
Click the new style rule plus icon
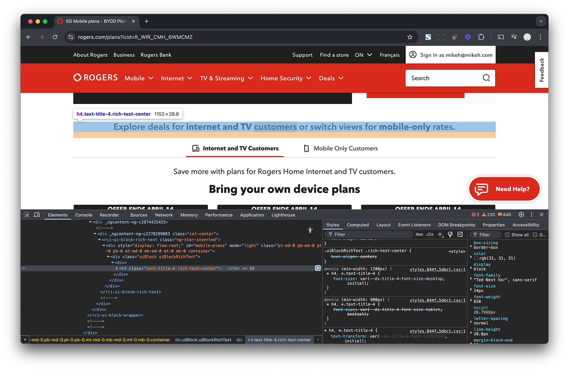440,234
